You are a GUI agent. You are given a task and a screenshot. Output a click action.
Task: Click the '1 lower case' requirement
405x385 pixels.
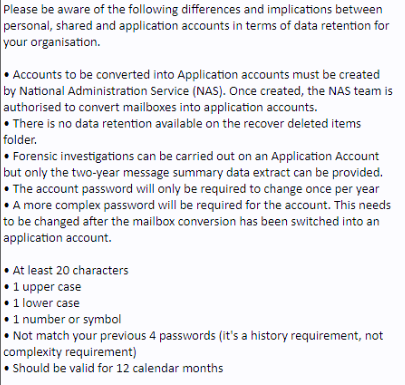click(x=42, y=303)
